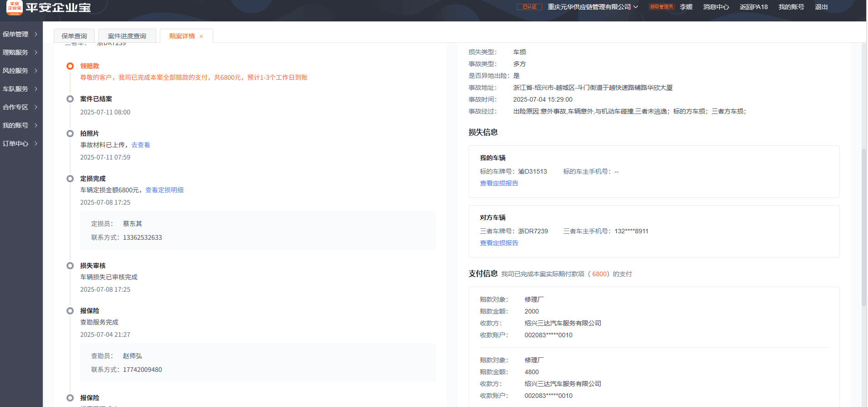This screenshot has width=868, height=407.
Task: Expand the 理赔服务 sidebar menu
Action: (20, 52)
